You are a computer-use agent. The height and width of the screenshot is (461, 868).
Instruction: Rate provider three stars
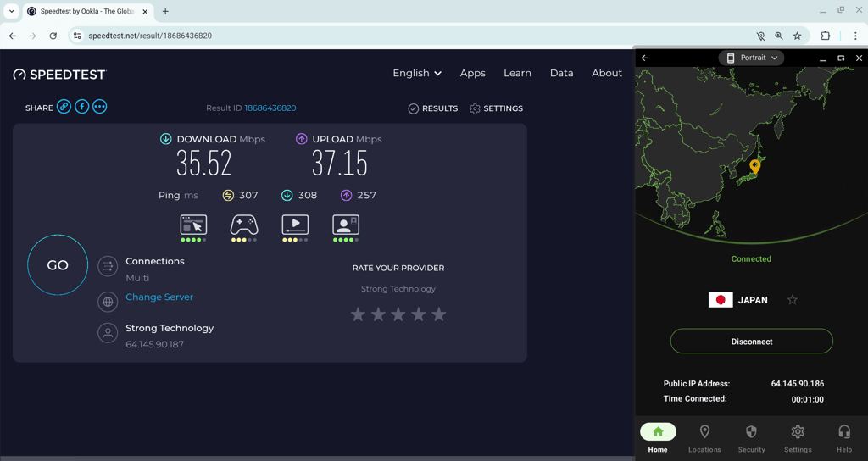pos(398,314)
